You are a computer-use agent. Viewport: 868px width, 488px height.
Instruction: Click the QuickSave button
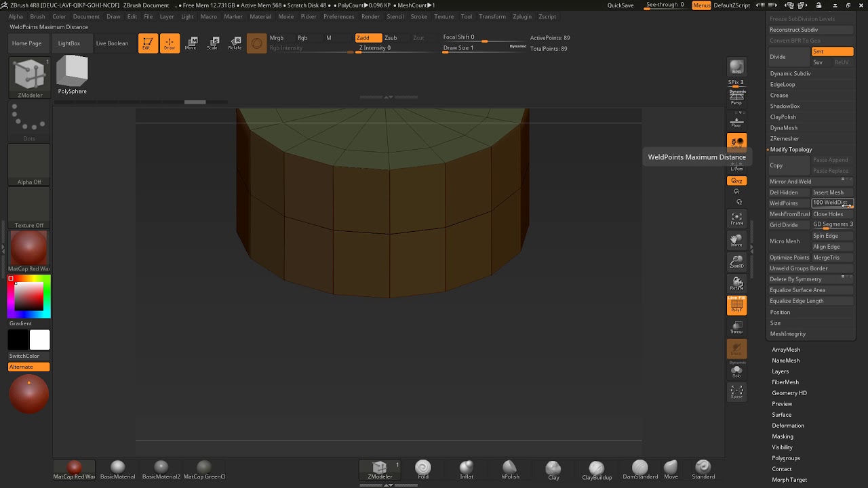coord(620,5)
